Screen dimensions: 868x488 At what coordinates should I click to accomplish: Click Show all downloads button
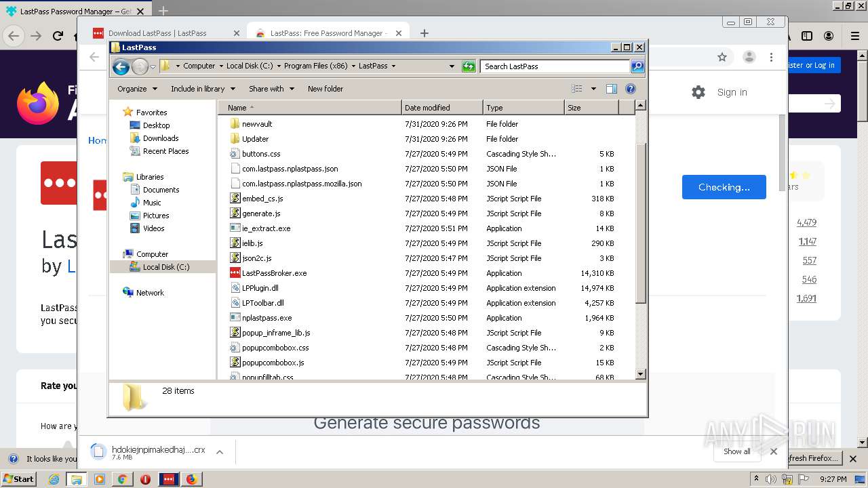pyautogui.click(x=737, y=451)
